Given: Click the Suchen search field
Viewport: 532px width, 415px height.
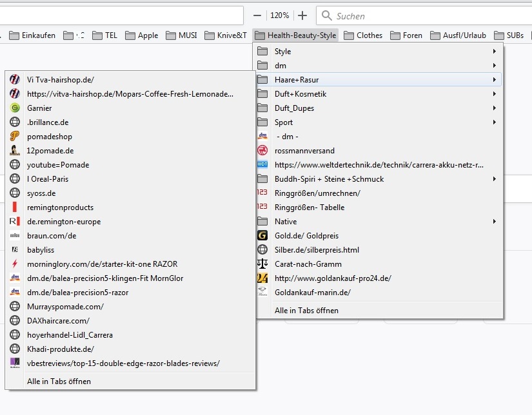Looking at the screenshot, I should click(424, 15).
